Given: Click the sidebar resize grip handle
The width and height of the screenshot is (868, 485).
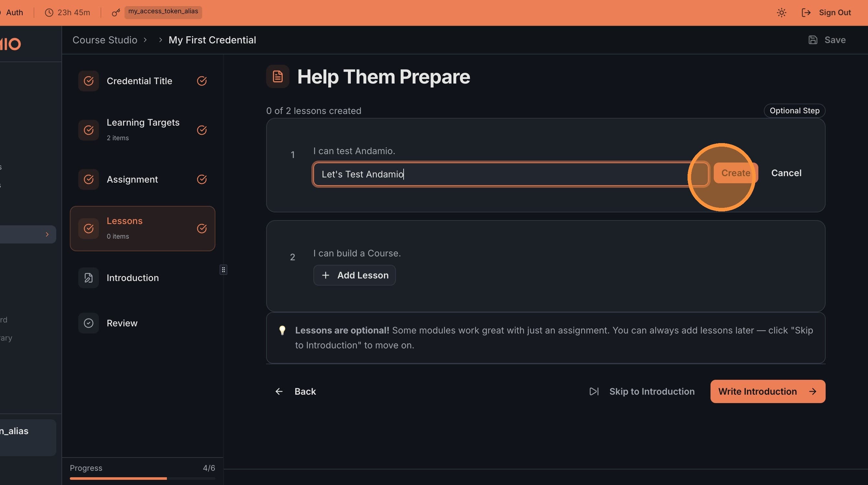Looking at the screenshot, I should point(223,269).
